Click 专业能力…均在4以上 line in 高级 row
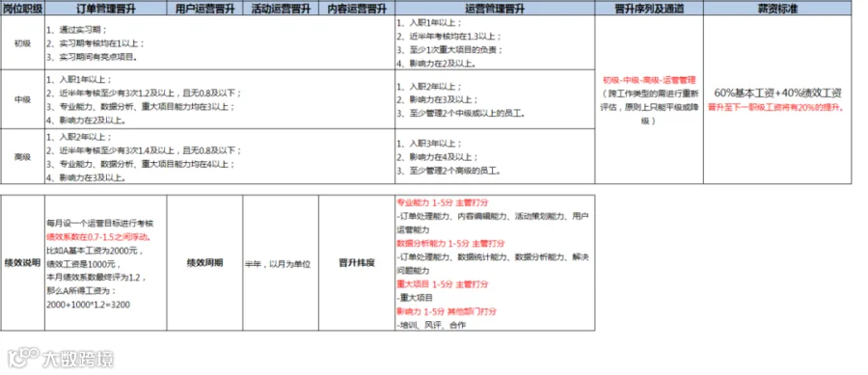Screen dimensions: 868x375 [x=141, y=164]
